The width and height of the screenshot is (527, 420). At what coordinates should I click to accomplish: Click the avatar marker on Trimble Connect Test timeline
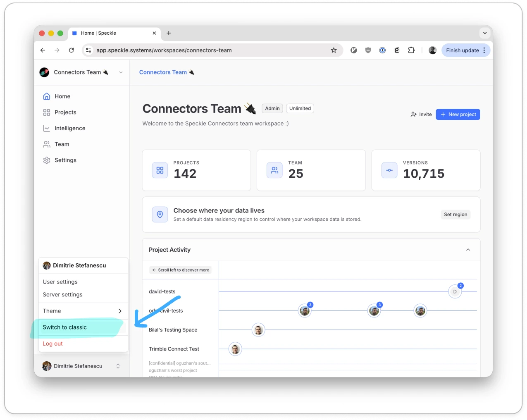pos(235,349)
